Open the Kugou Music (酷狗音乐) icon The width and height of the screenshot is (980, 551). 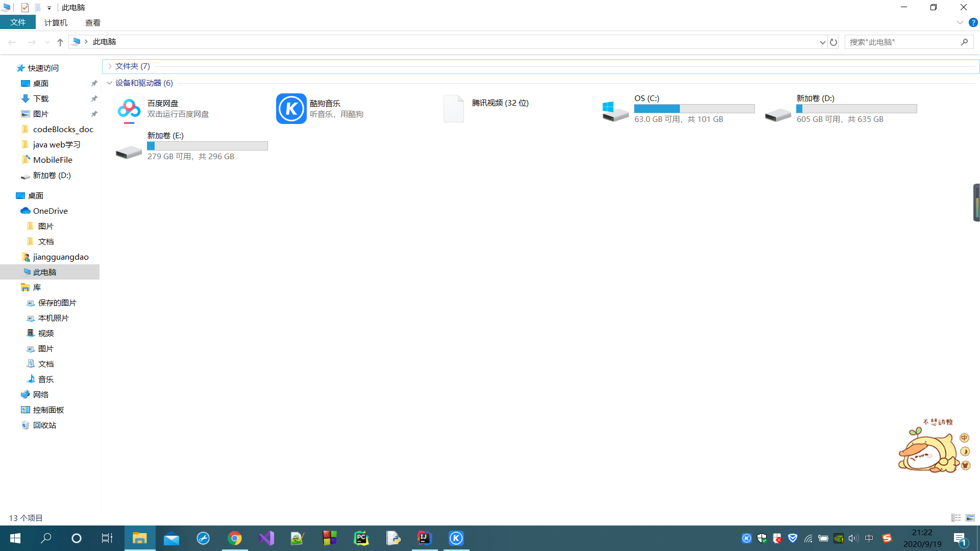(291, 109)
